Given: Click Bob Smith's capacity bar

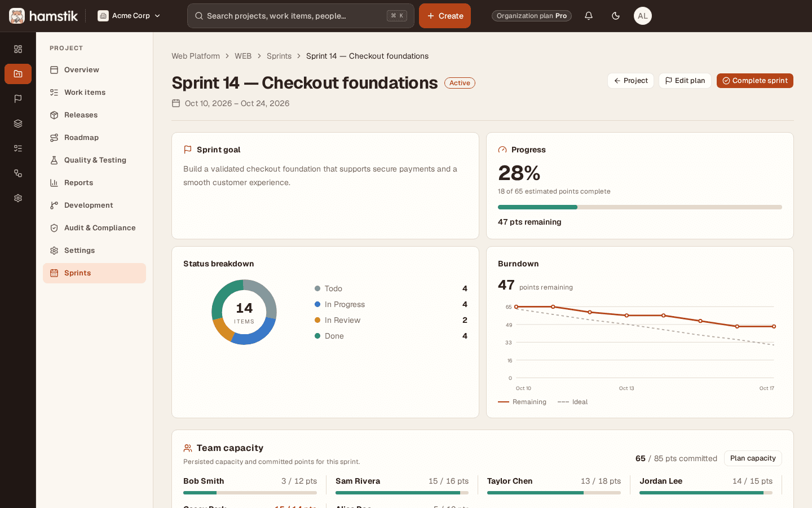Looking at the screenshot, I should 250,493.
